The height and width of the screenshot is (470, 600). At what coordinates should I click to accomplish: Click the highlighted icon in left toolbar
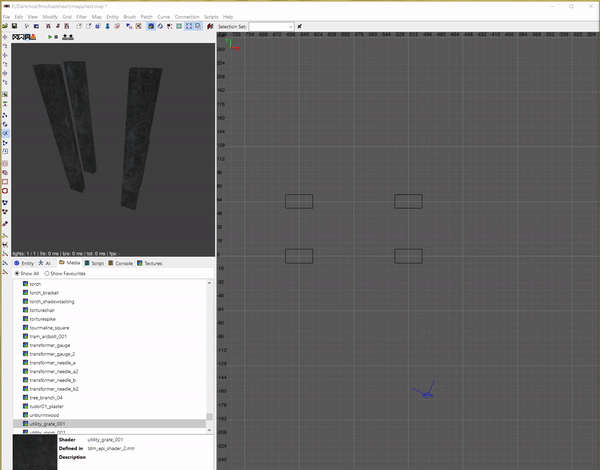[5, 133]
